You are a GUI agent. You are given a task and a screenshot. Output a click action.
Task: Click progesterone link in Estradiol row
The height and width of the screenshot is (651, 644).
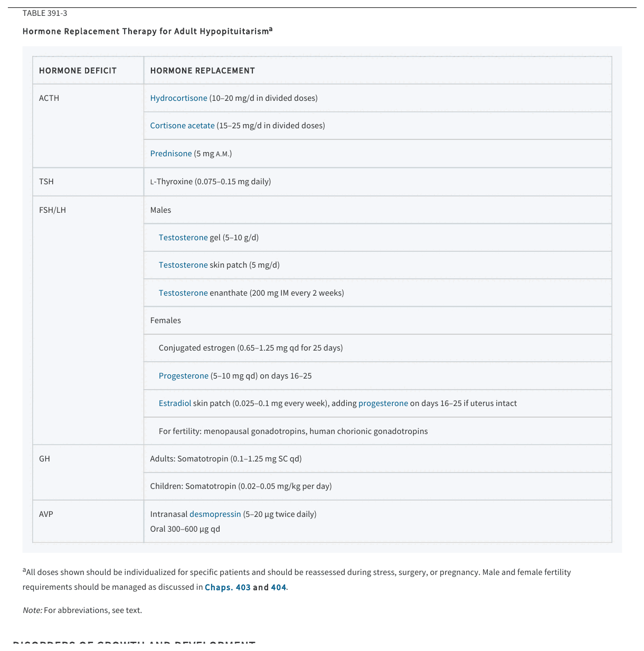[383, 403]
